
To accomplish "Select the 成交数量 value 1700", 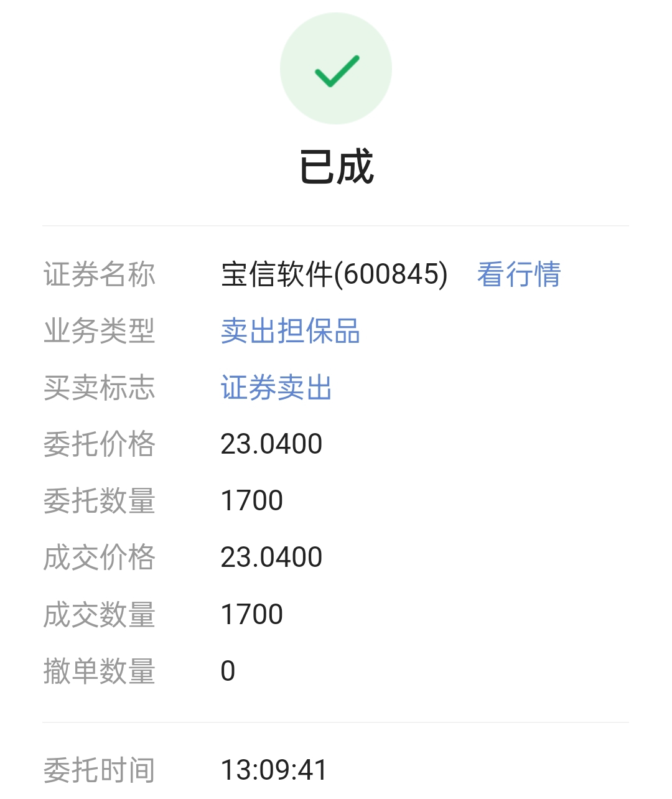I will pyautogui.click(x=252, y=615).
